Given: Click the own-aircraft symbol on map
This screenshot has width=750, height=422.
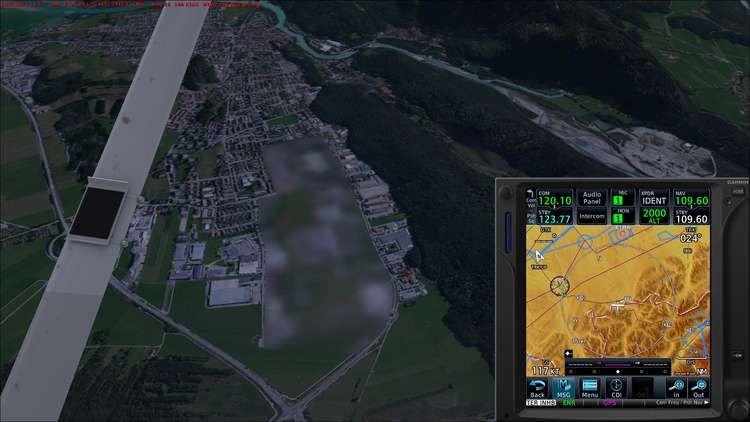Looking at the screenshot, I should [x=618, y=305].
